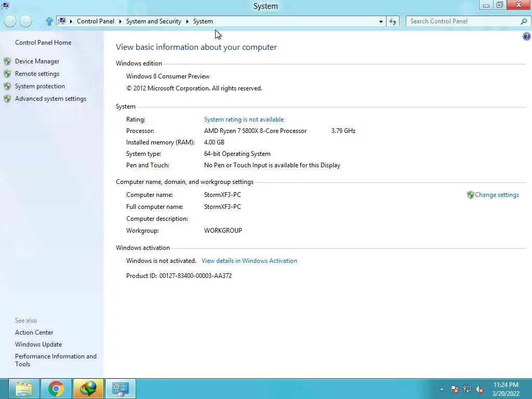532x399 pixels.
Task: Click the Product ID 00127-83400-00003-AA372
Action: point(195,276)
